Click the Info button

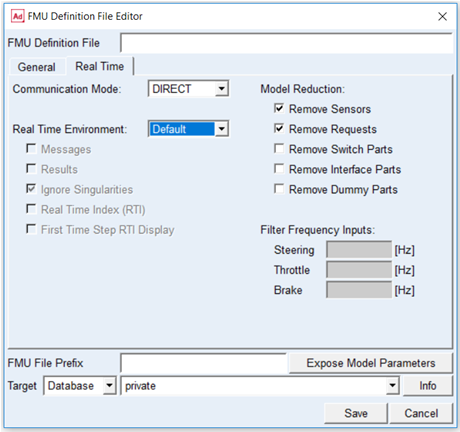coord(428,386)
